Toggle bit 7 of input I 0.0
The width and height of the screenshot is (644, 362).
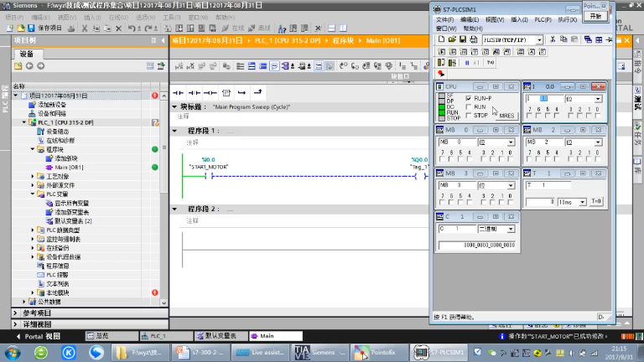pyautogui.click(x=529, y=116)
